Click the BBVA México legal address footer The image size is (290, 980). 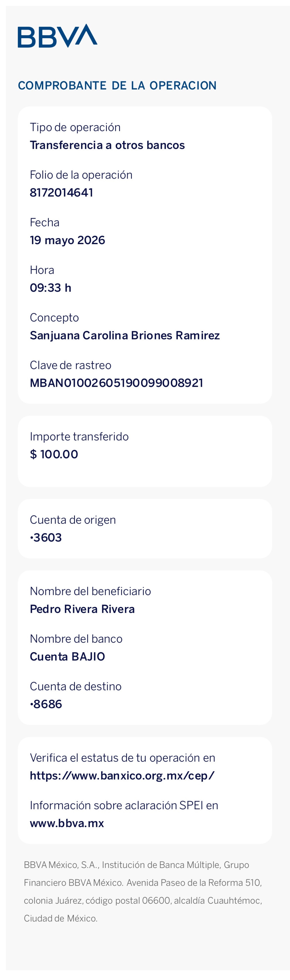pos(143,892)
